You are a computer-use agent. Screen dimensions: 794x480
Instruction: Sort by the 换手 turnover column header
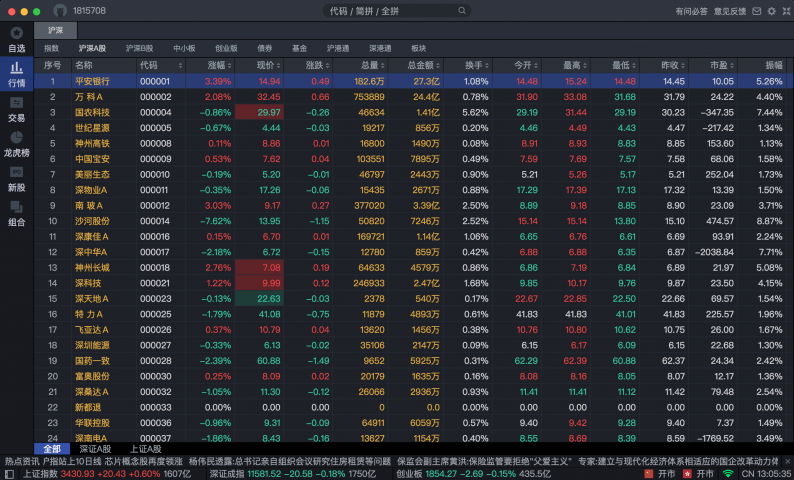click(476, 65)
